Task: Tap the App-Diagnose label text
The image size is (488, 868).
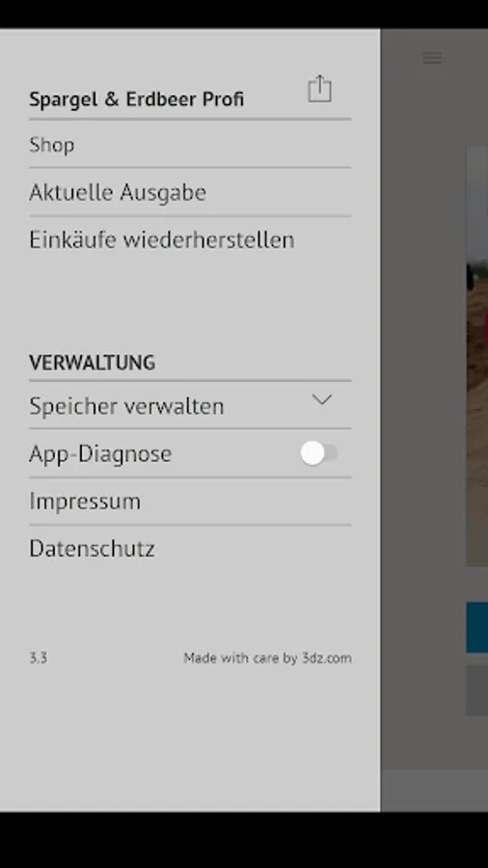Action: click(100, 453)
